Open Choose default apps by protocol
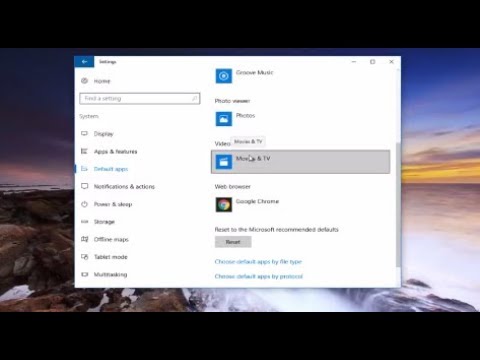 pyautogui.click(x=259, y=276)
